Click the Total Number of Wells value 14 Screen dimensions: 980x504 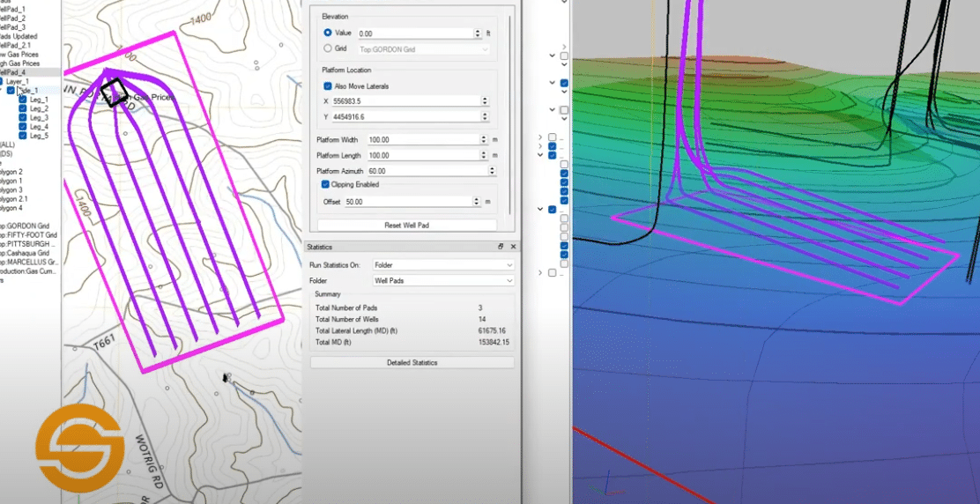481,319
